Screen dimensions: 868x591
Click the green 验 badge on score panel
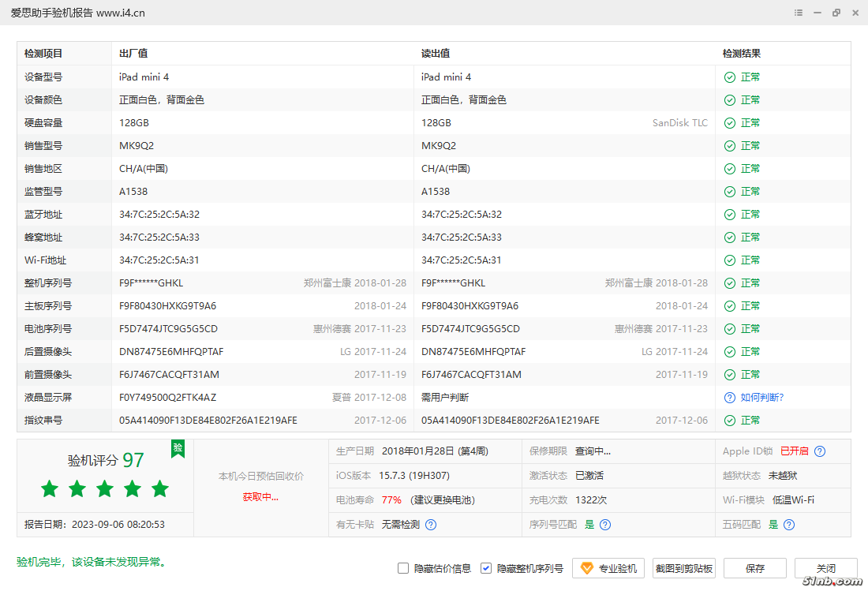[178, 448]
